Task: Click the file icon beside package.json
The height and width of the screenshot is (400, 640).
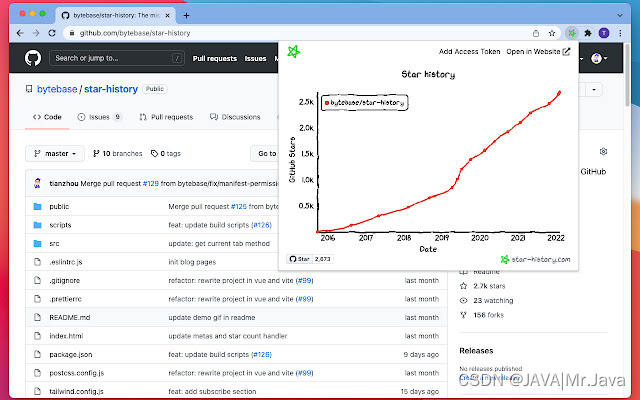Action: 38,354
